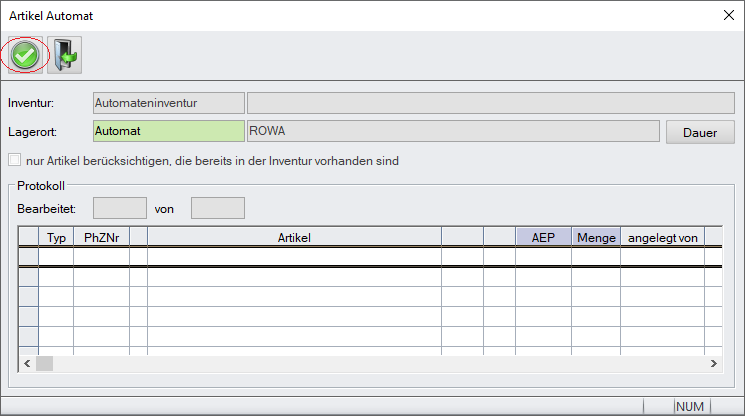Click the horizontal scrollbar left arrow
Image resolution: width=745 pixels, height=416 pixels.
[x=28, y=364]
